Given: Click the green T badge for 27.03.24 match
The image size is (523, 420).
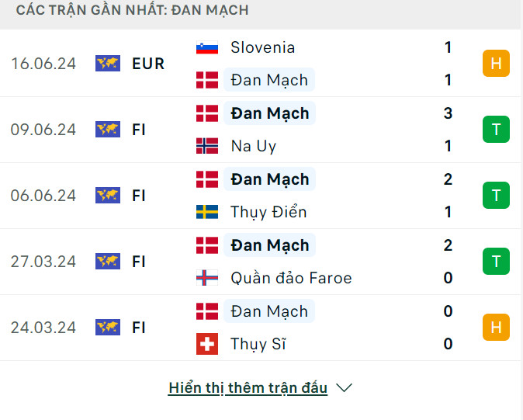Looking at the screenshot, I should [496, 262].
